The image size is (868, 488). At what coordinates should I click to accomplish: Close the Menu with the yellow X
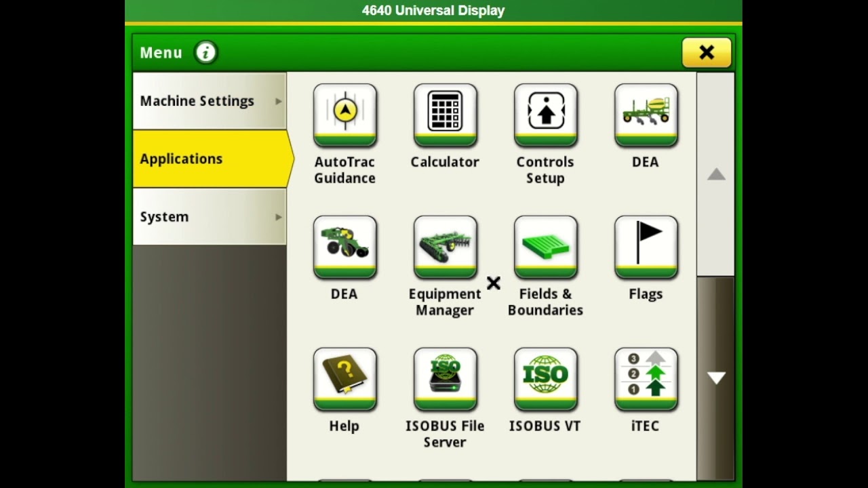pyautogui.click(x=707, y=52)
